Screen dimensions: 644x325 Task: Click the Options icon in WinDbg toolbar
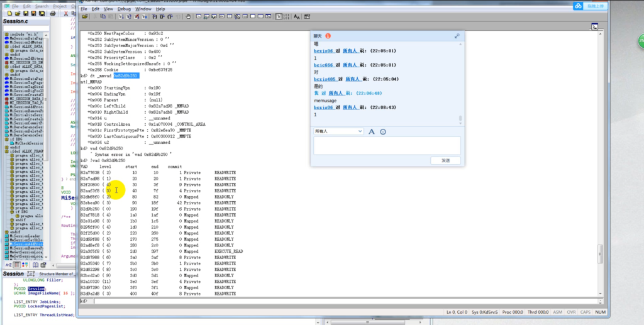coord(307,16)
